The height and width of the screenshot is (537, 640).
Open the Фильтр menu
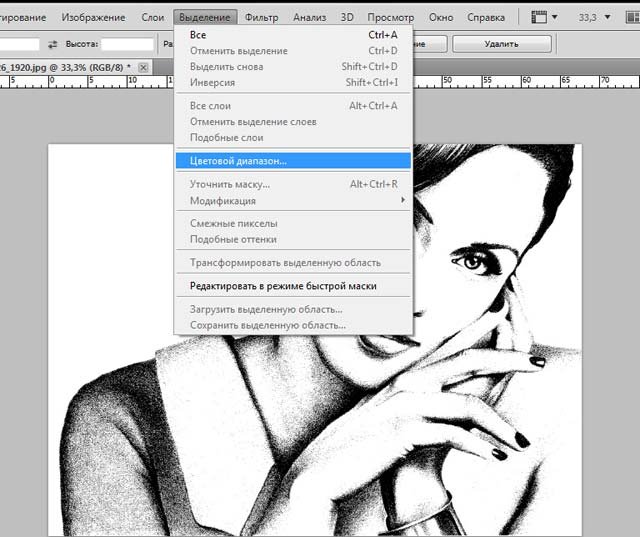(262, 18)
